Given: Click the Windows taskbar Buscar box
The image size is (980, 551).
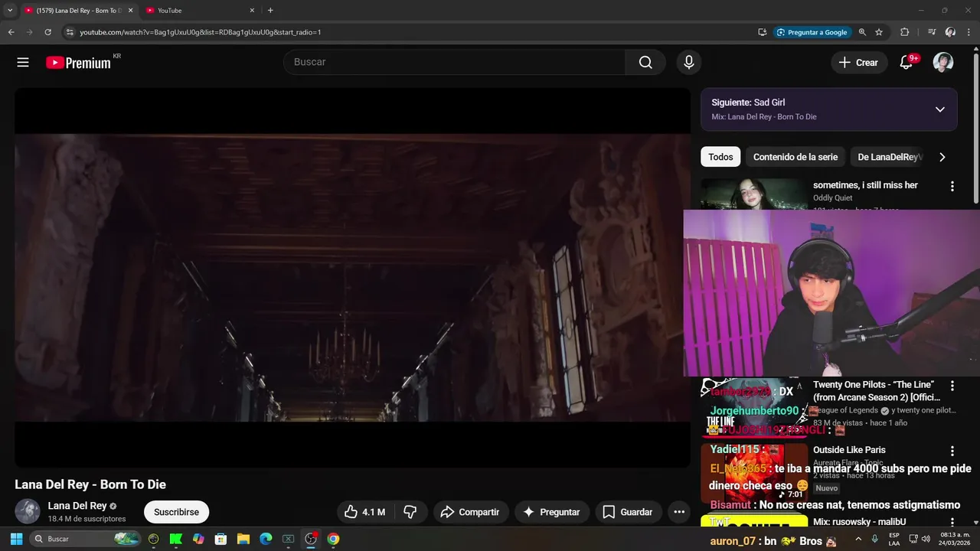Looking at the screenshot, I should pyautogui.click(x=86, y=539).
